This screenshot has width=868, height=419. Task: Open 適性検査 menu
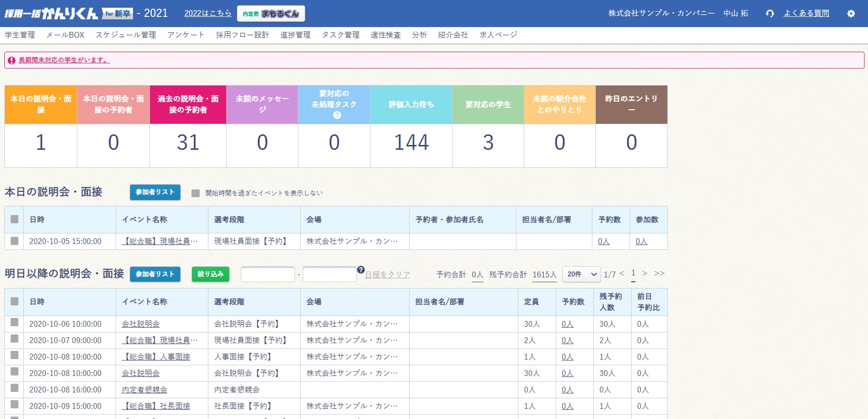point(386,35)
